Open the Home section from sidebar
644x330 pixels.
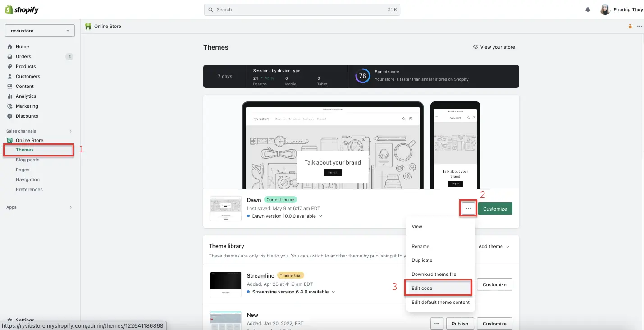22,46
